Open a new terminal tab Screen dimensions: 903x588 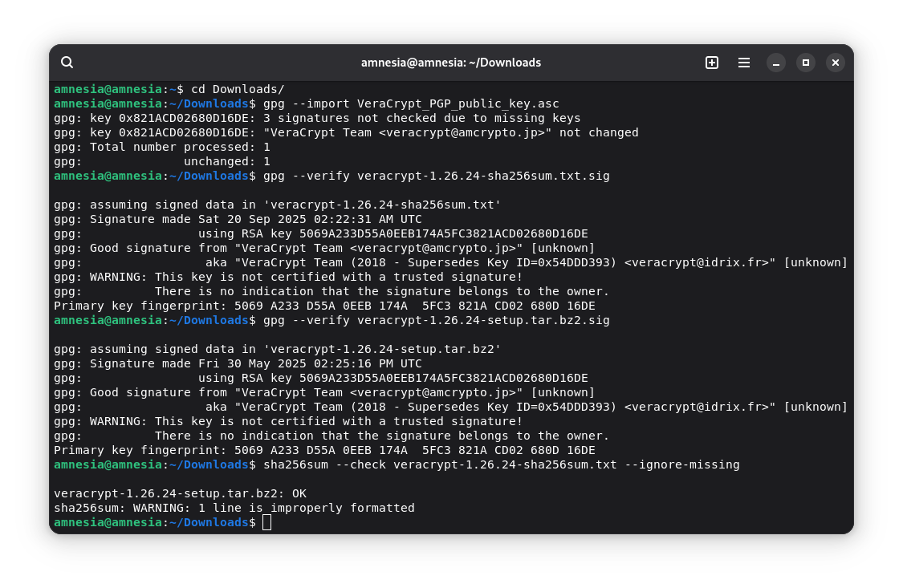point(712,62)
